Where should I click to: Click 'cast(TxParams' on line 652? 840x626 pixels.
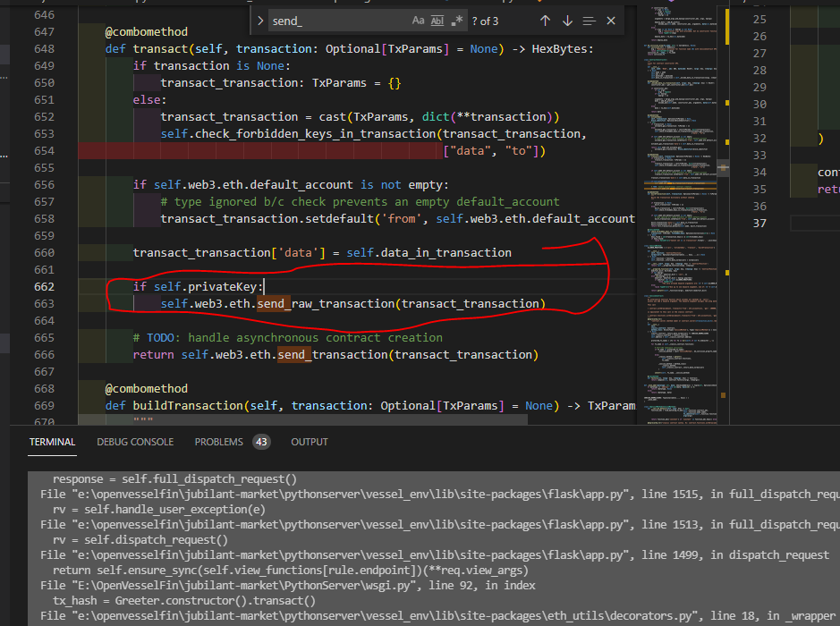pyautogui.click(x=364, y=117)
